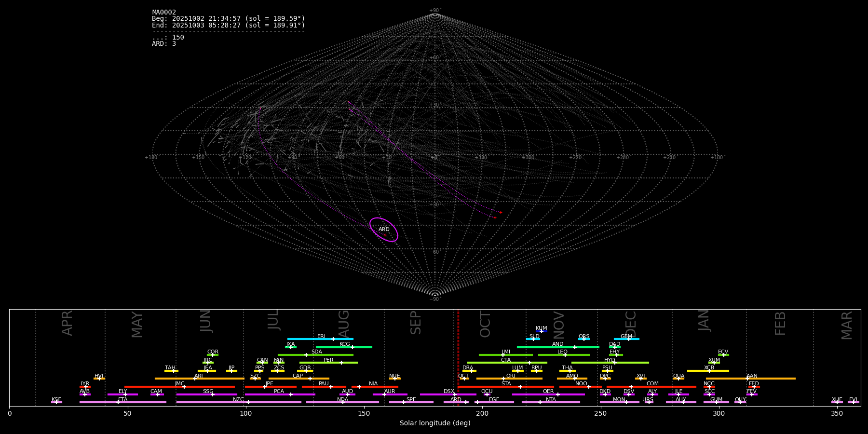Image resolution: width=868 pixels, height=434 pixels.
Task: Click the ARD: 3 count line
Action: [164, 44]
